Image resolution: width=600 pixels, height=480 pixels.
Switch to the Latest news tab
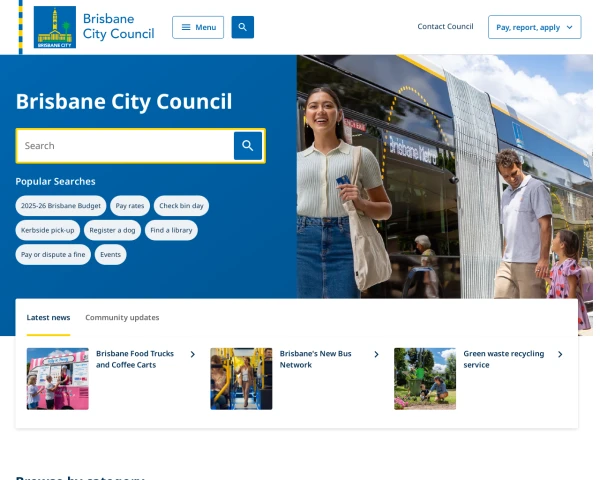(48, 317)
